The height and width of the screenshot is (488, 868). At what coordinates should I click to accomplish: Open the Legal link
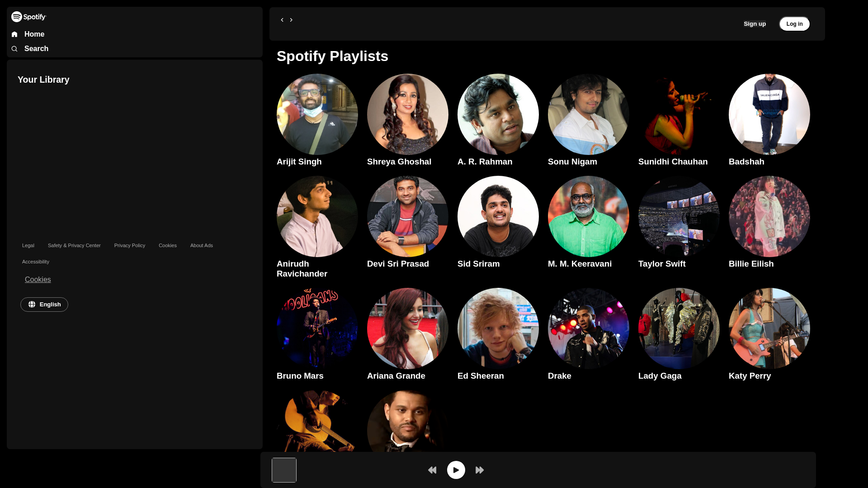pos(28,246)
